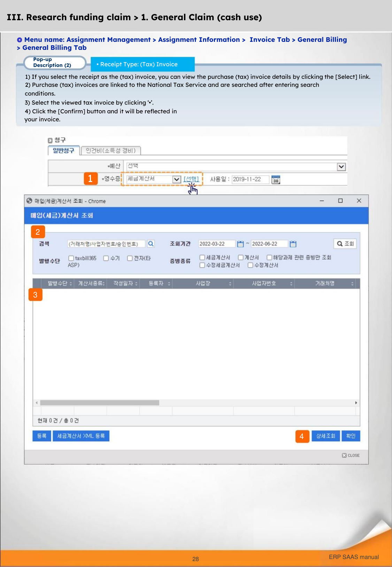
Task: Open the start date calendar picker
Action: (240, 244)
